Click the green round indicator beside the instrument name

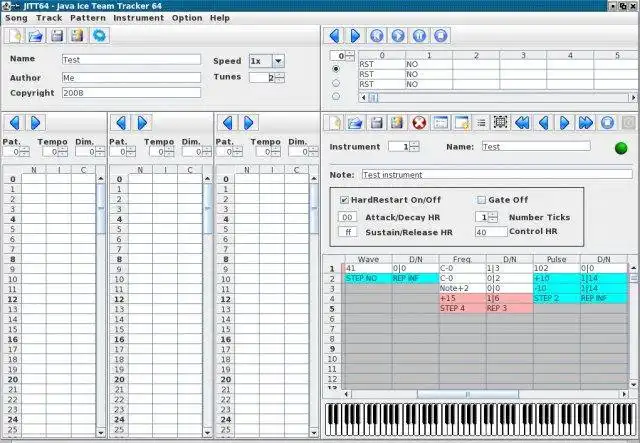click(621, 148)
